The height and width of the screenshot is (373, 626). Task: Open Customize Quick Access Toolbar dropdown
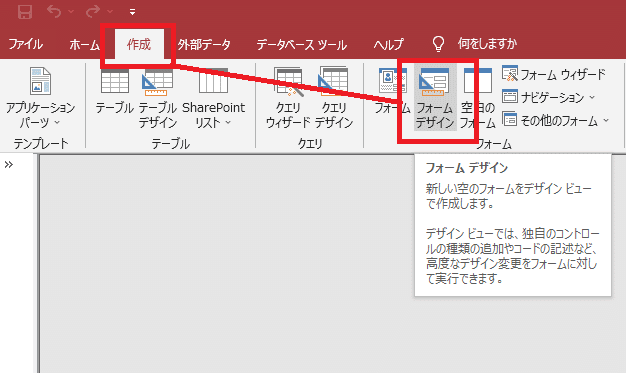coord(132,12)
